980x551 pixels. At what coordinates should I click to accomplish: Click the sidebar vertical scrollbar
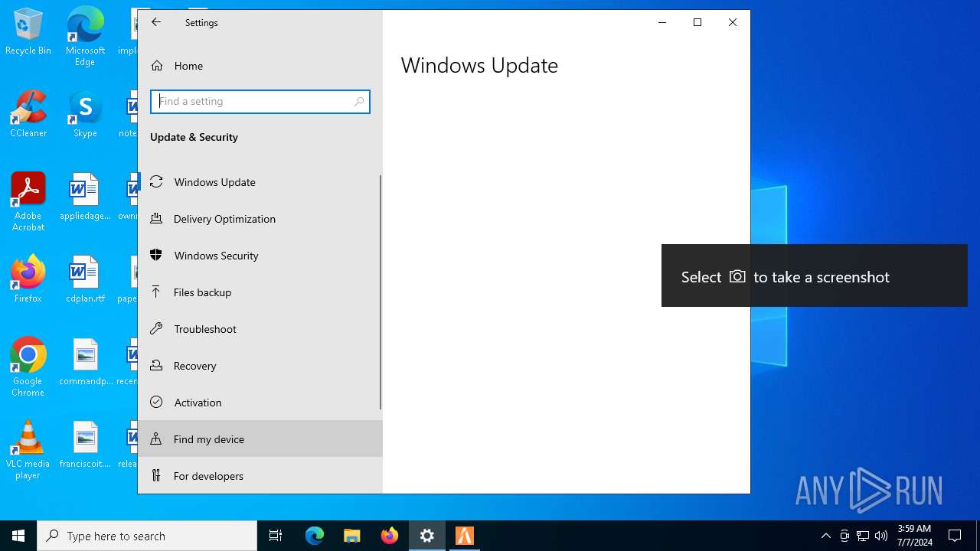(x=380, y=292)
